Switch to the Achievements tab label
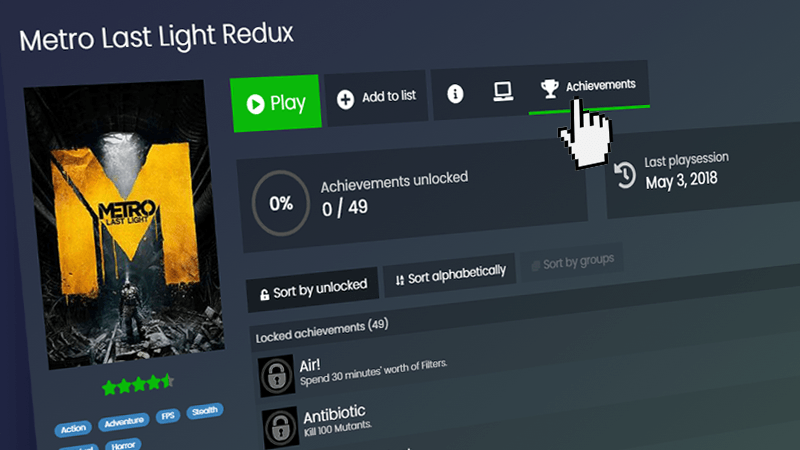This screenshot has width=800, height=450. tap(601, 85)
